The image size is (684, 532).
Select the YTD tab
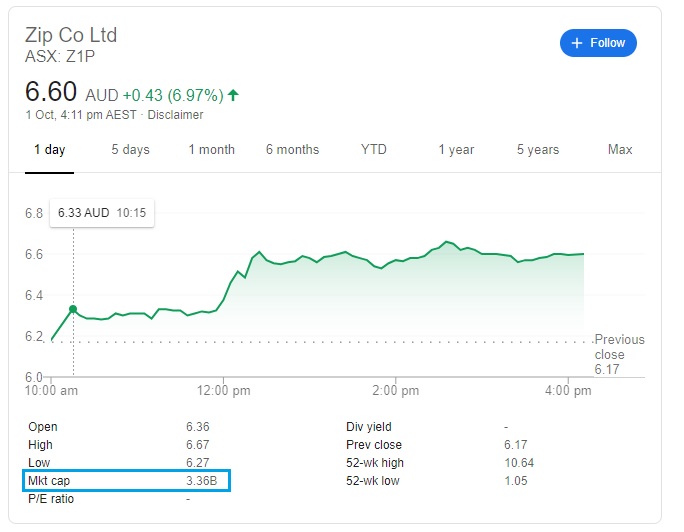373,150
